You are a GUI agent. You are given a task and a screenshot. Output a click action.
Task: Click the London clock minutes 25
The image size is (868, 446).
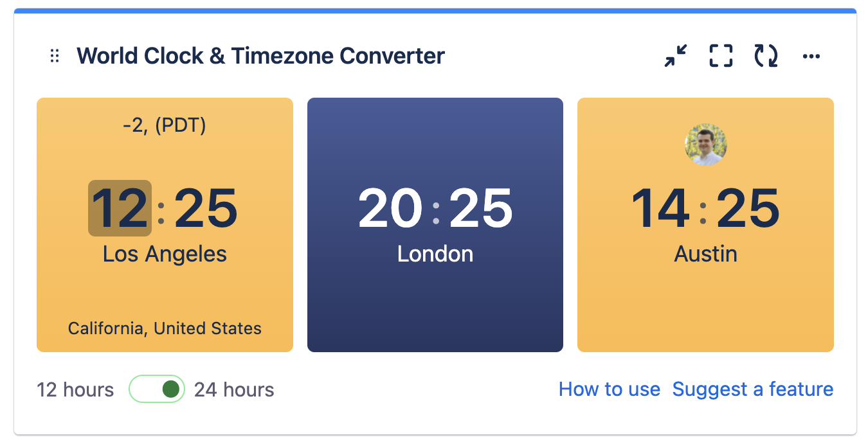point(481,208)
